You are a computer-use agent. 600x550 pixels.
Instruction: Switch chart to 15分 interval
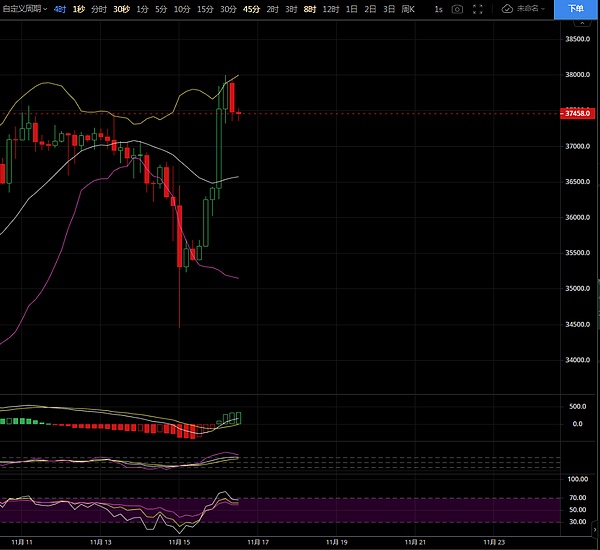(x=205, y=9)
